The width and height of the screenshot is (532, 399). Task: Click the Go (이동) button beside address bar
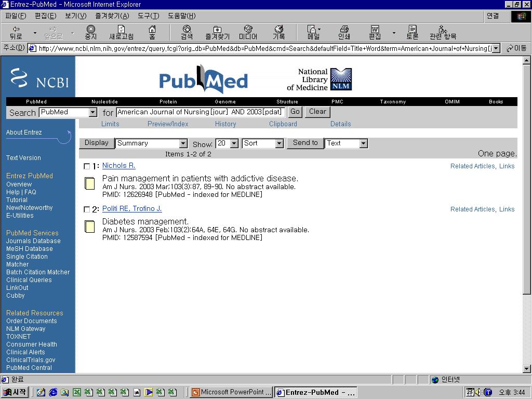click(x=516, y=48)
